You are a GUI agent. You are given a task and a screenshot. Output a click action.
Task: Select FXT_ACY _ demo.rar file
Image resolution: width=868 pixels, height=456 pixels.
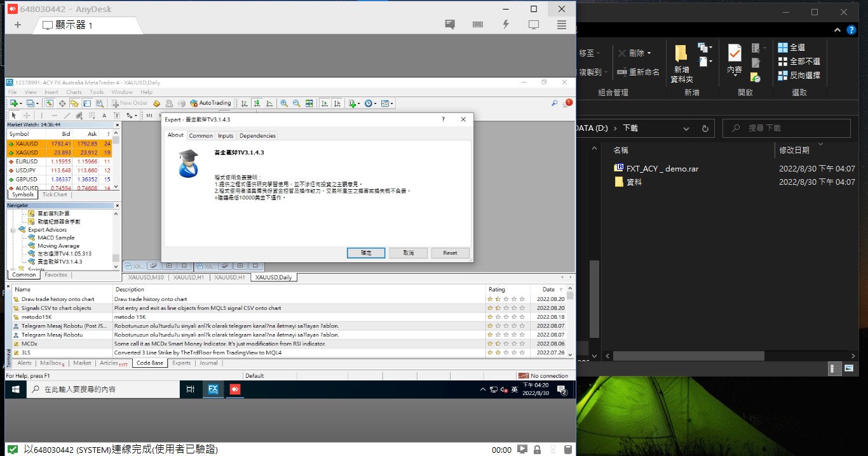662,169
